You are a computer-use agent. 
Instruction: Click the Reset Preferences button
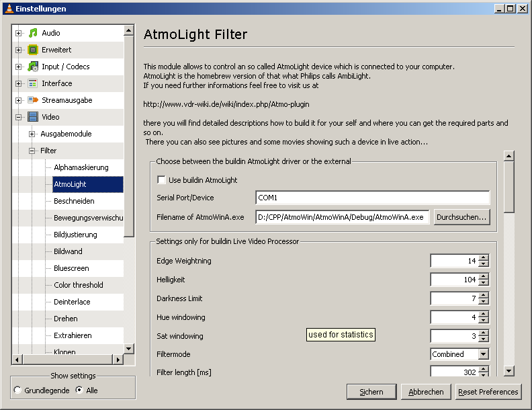[x=488, y=392]
